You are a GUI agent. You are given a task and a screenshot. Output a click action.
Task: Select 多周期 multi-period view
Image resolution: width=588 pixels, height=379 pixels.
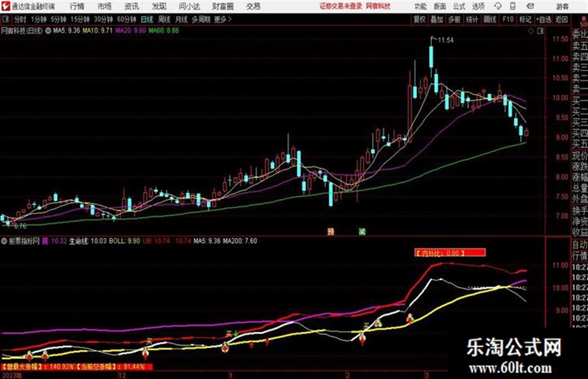[x=201, y=19]
